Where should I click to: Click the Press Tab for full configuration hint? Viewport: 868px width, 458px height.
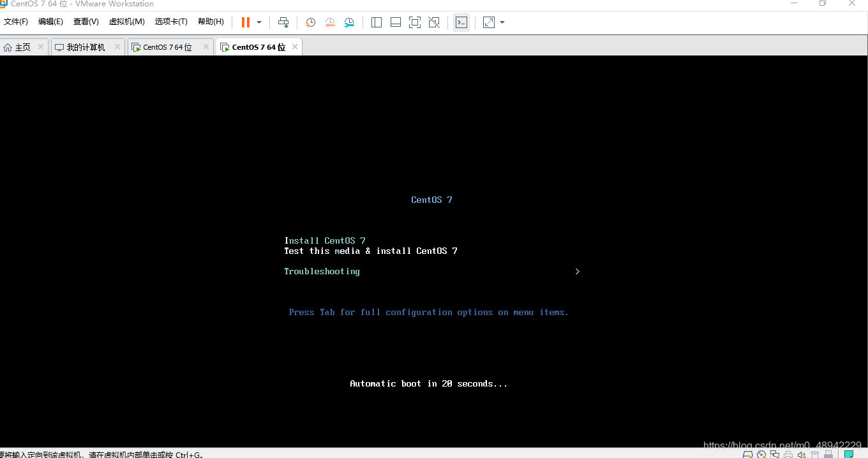coord(428,312)
